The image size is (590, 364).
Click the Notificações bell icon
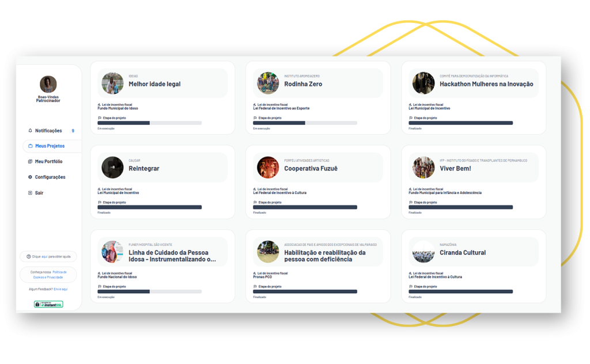pos(30,131)
